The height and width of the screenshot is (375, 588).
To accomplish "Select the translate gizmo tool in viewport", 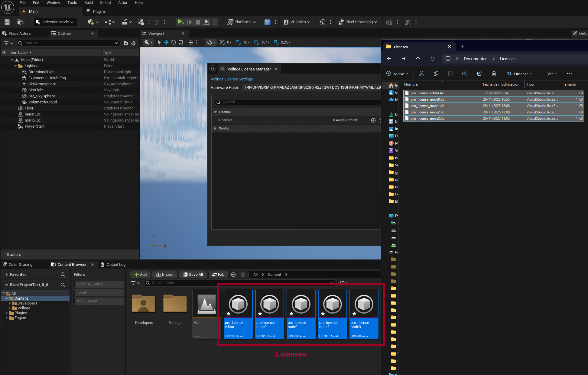I will (166, 42).
